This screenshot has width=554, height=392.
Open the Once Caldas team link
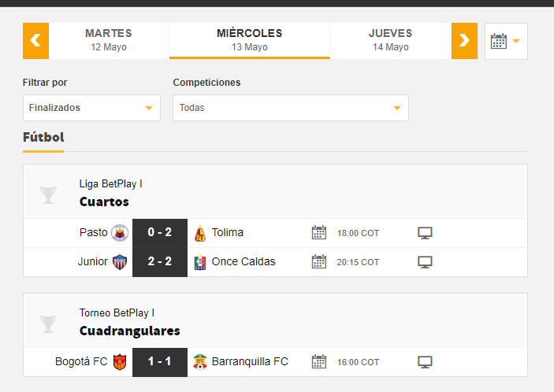click(244, 262)
